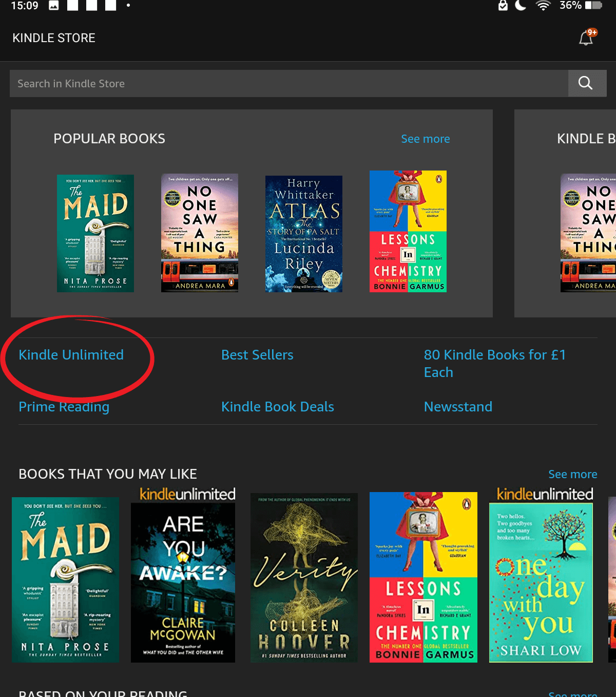Viewport: 616px width, 697px height.
Task: Tap the POPULAR BOOKS heading
Action: pyautogui.click(x=109, y=139)
